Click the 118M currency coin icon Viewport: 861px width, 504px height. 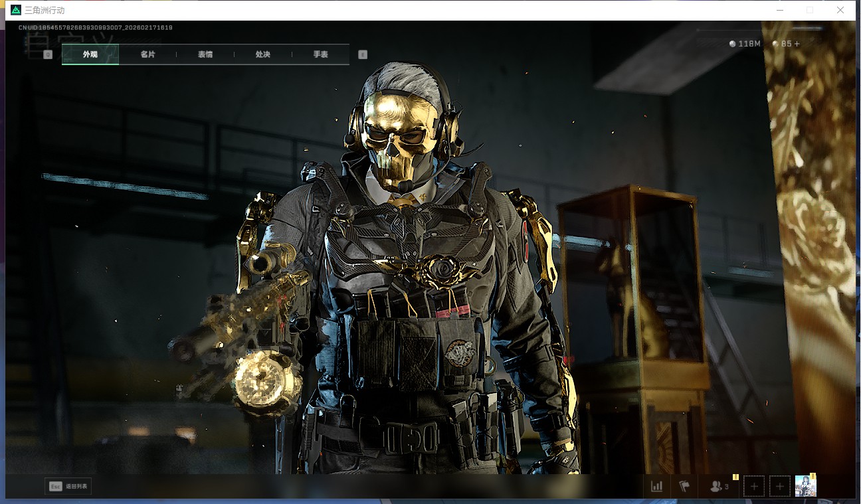coord(733,44)
